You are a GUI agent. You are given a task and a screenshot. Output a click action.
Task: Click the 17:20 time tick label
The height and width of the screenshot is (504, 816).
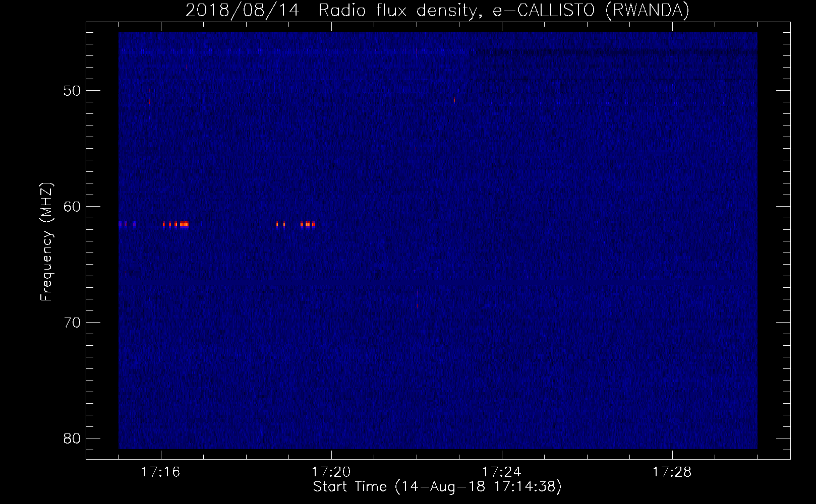point(331,472)
